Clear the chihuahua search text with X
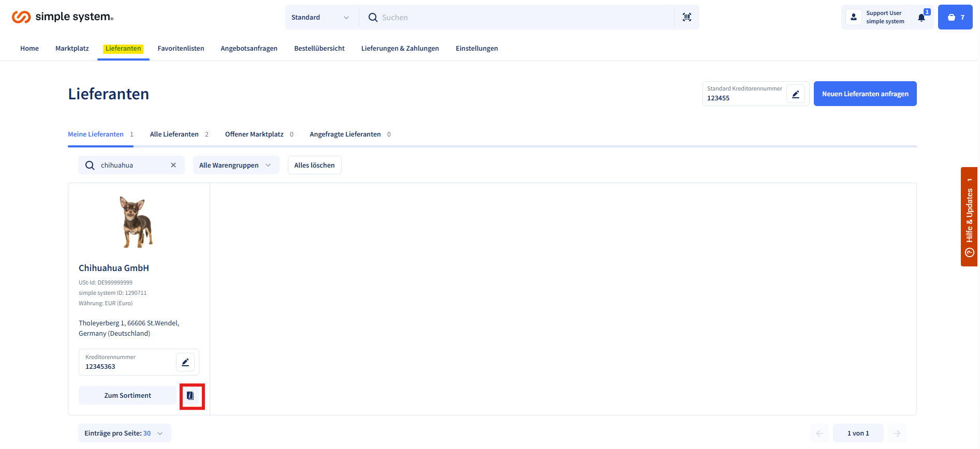 coord(173,165)
